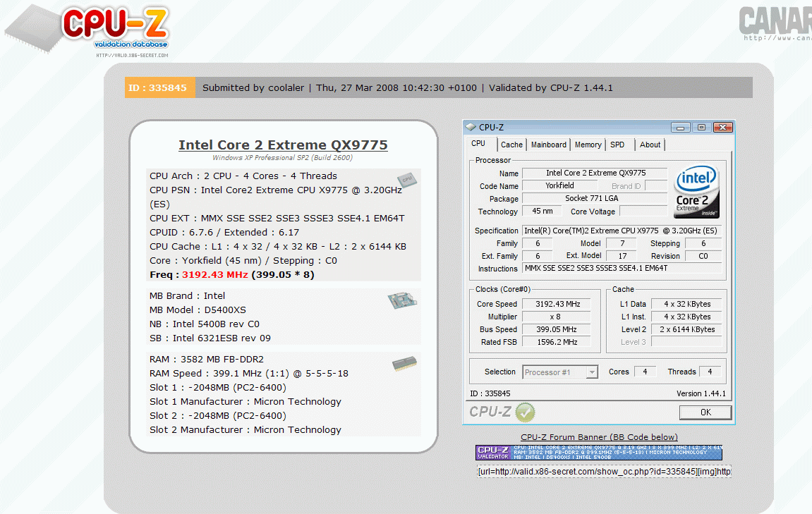
Task: Click the Revision value C0
Action: click(x=703, y=256)
